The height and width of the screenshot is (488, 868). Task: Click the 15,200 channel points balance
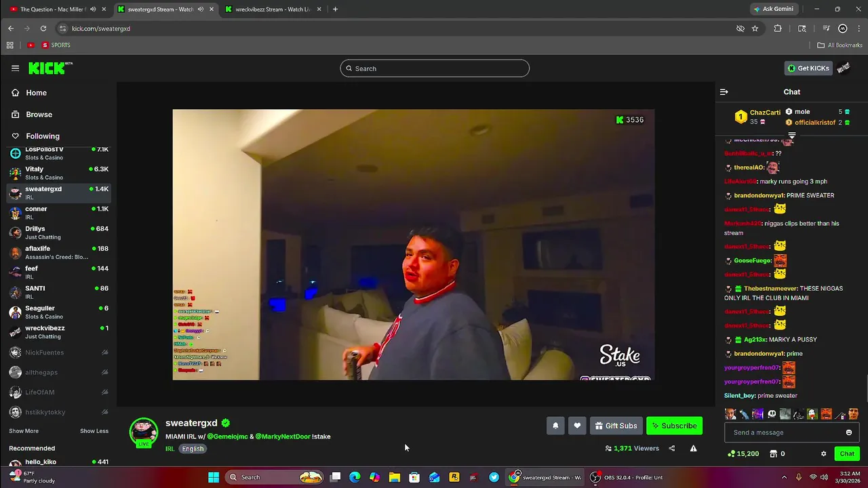tap(743, 454)
